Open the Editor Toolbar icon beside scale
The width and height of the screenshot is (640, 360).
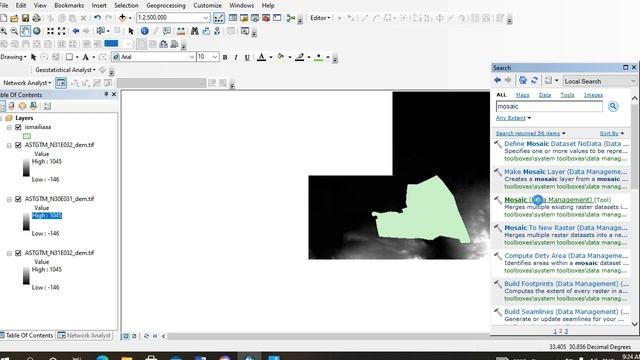(x=219, y=18)
